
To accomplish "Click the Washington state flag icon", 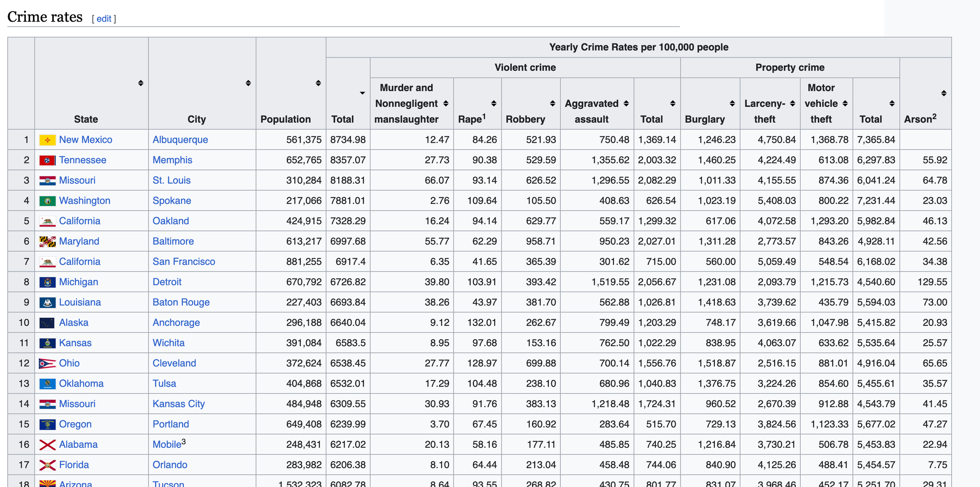I will tap(47, 201).
